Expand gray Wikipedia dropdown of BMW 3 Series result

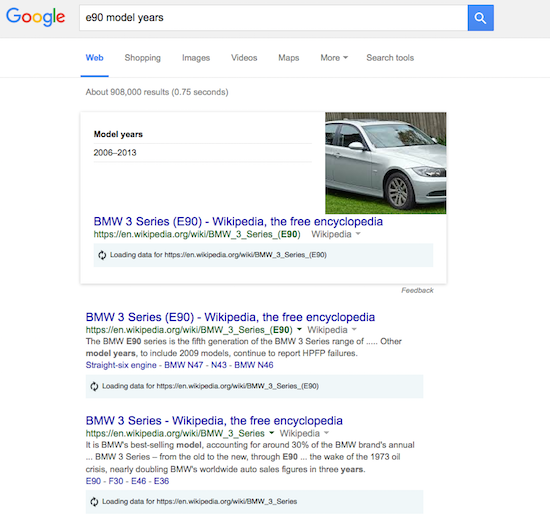pyautogui.click(x=326, y=433)
